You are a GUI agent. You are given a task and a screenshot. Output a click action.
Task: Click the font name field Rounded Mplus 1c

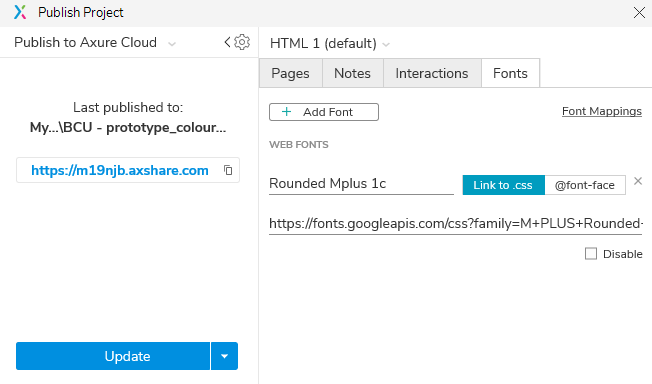pos(361,183)
